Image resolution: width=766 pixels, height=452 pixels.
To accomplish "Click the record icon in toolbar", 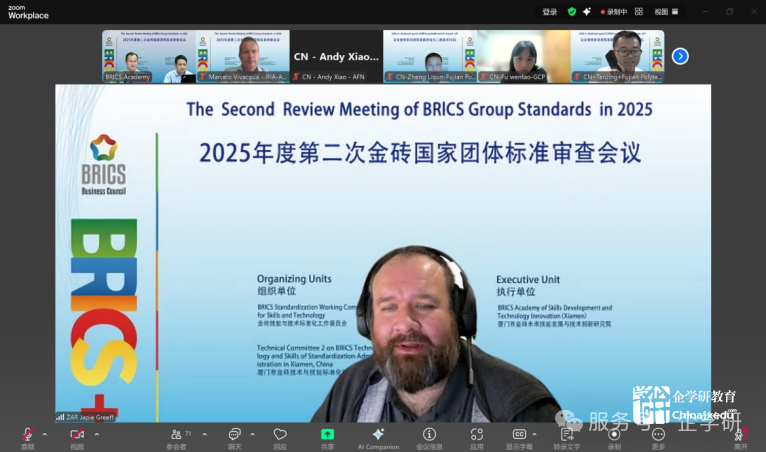I will [x=614, y=434].
